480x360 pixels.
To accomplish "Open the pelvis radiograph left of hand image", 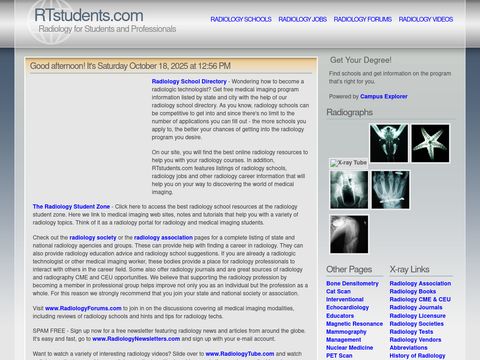I will coord(349,190).
